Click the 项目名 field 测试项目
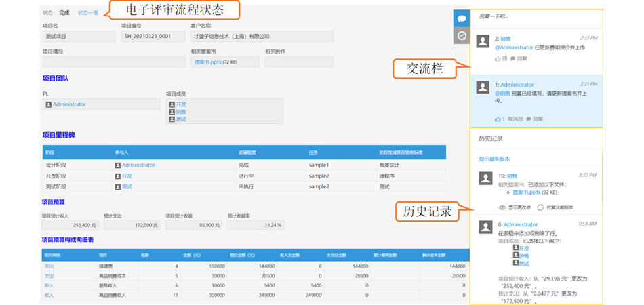Screen dimensions: 644x305 tap(79, 36)
